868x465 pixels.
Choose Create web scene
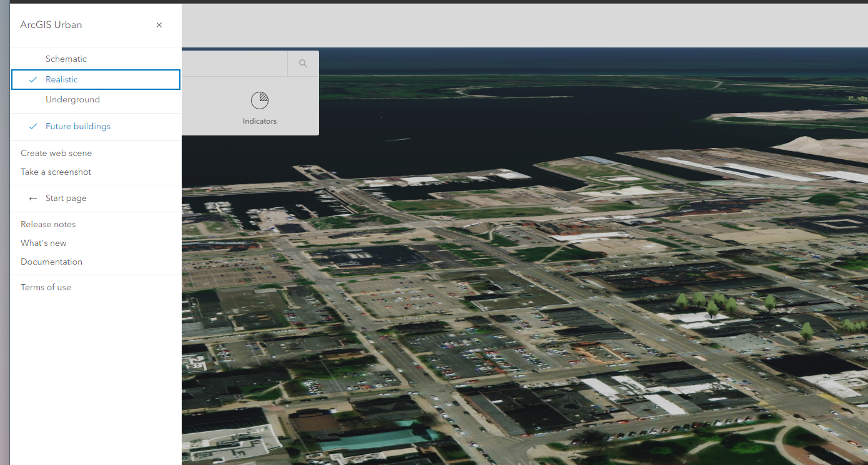click(x=56, y=152)
